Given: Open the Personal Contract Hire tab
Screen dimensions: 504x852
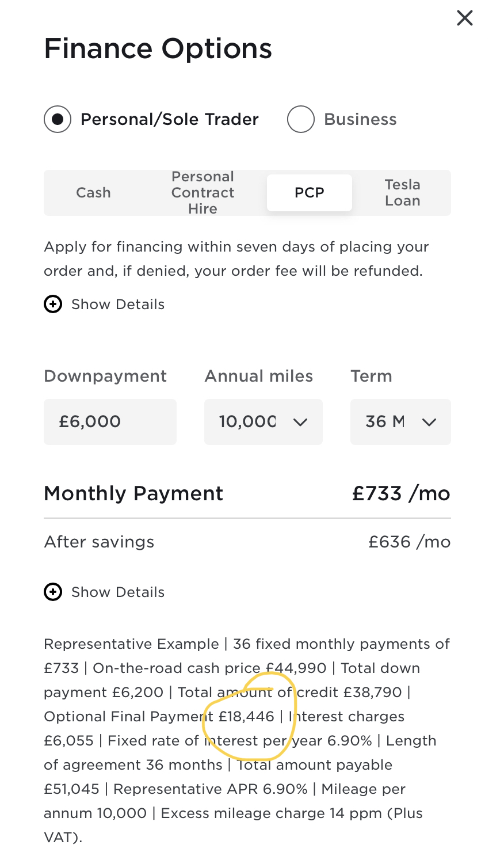Looking at the screenshot, I should pos(203,192).
